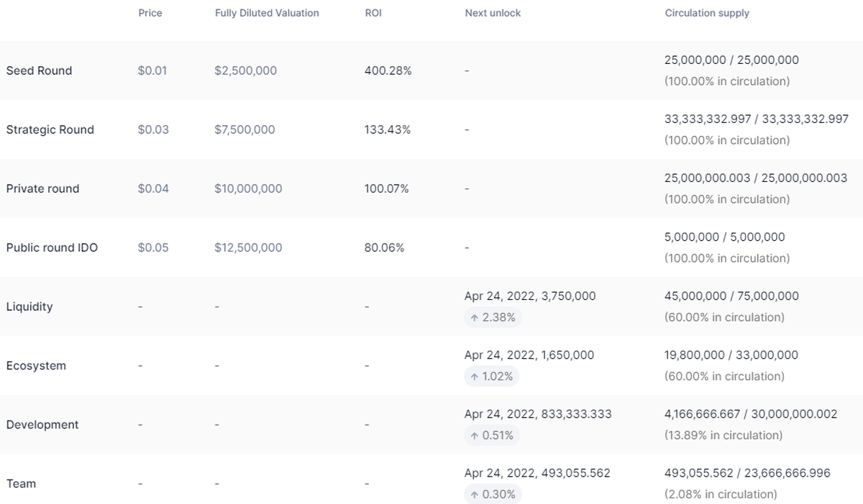Click the Public round IDO label

(x=52, y=247)
